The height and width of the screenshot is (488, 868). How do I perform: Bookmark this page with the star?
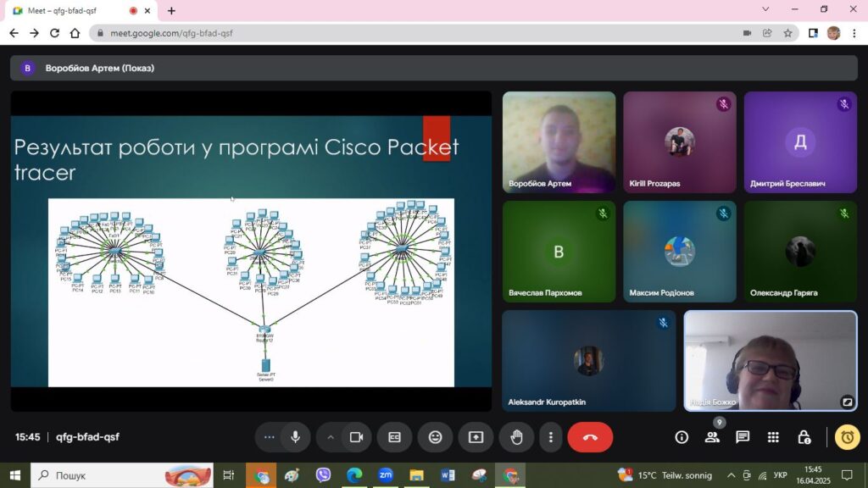[x=787, y=33]
